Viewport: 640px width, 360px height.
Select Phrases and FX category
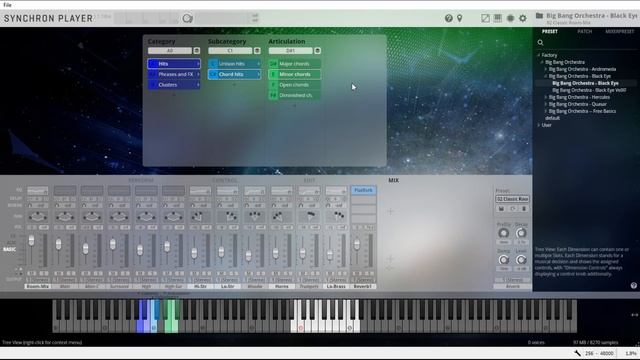(174, 74)
